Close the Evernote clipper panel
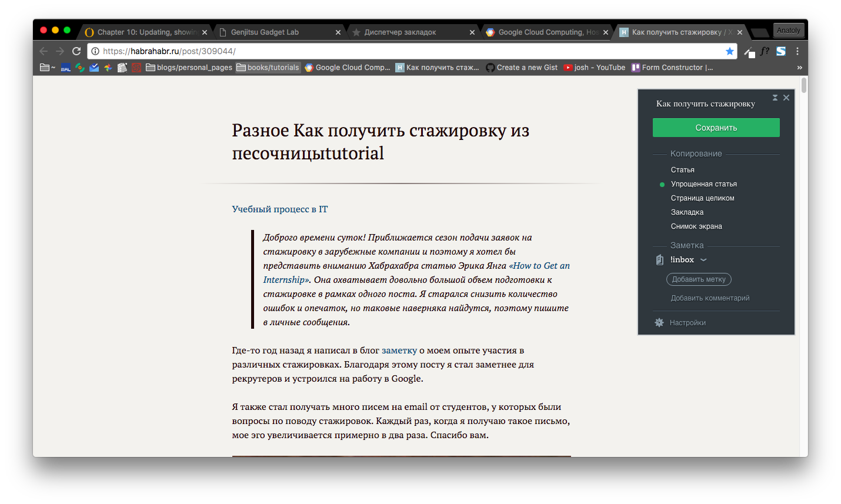The height and width of the screenshot is (504, 841). coord(786,98)
